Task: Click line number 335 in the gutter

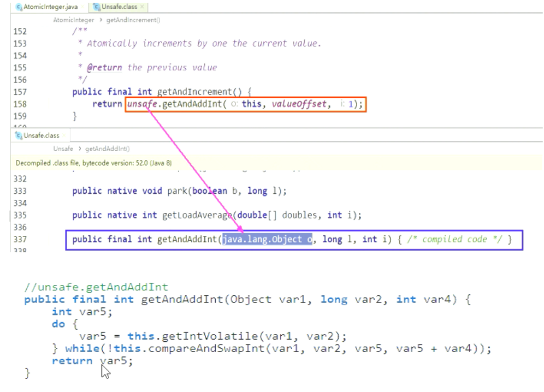Action: (x=20, y=216)
